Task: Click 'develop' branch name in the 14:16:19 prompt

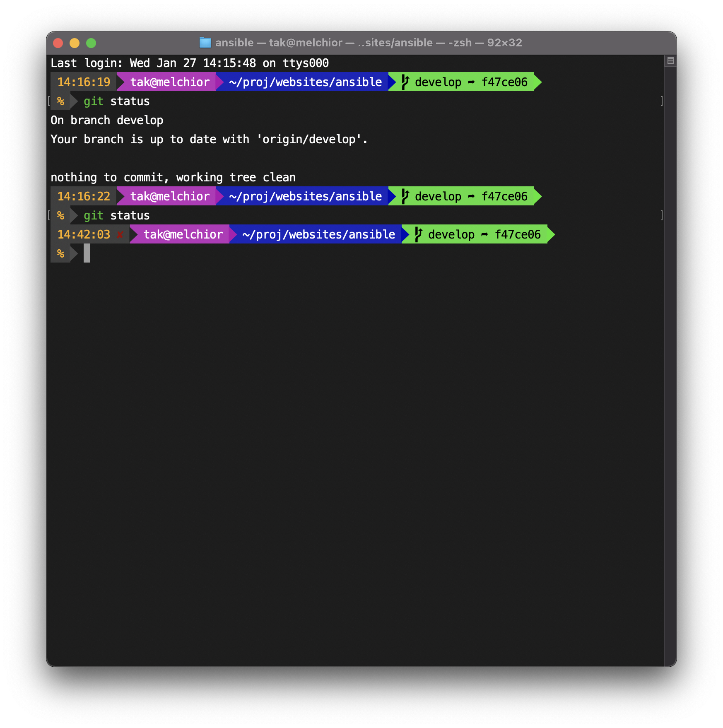Action: pyautogui.click(x=438, y=82)
